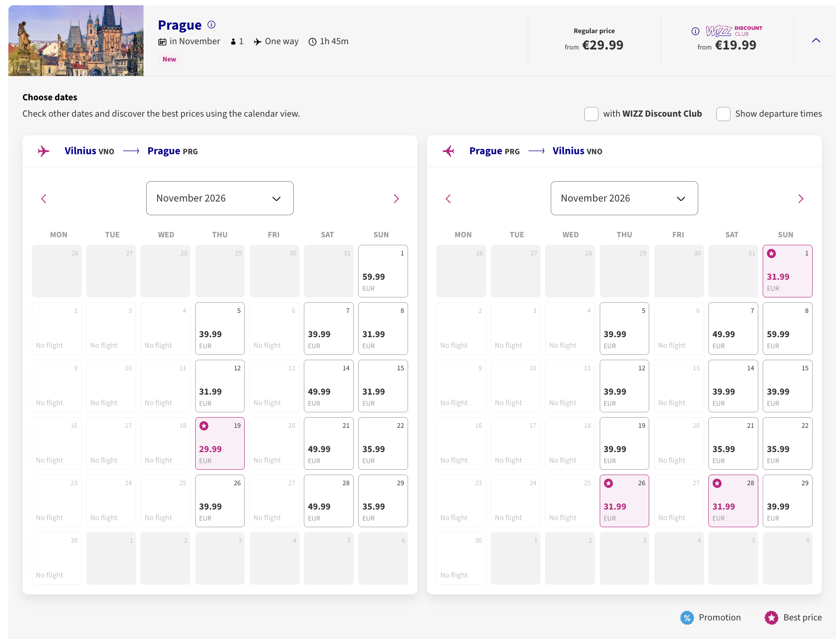
Task: Open outbound November 2026 month dropdown
Action: point(219,198)
